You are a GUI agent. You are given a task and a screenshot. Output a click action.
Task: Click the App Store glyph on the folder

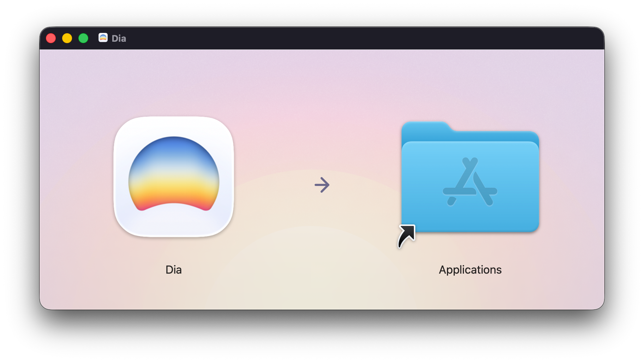[470, 182]
